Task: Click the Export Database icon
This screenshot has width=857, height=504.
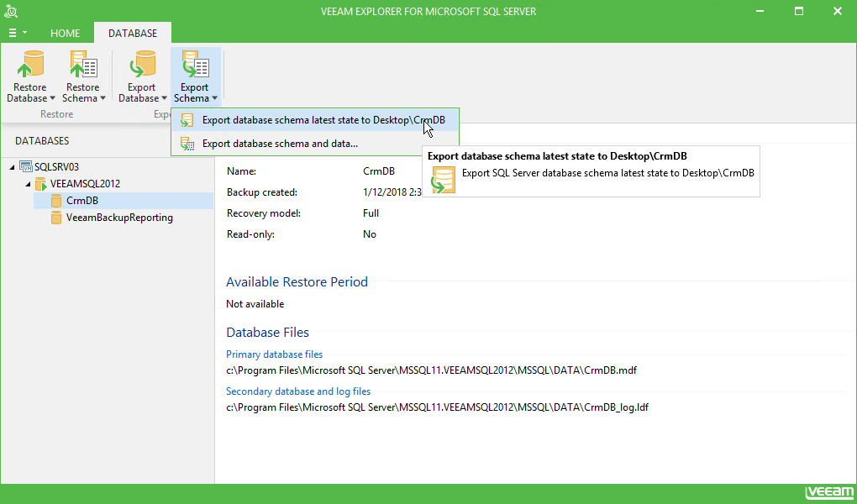Action: 142,65
